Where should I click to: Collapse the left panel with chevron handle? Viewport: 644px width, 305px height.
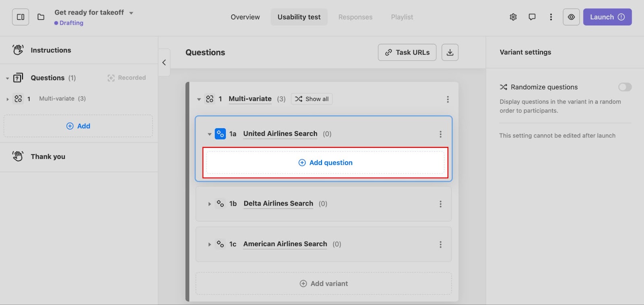click(x=164, y=62)
